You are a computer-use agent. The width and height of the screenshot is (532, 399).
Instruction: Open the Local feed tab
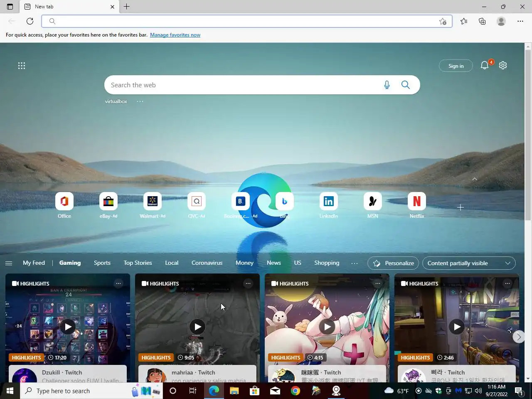(172, 263)
